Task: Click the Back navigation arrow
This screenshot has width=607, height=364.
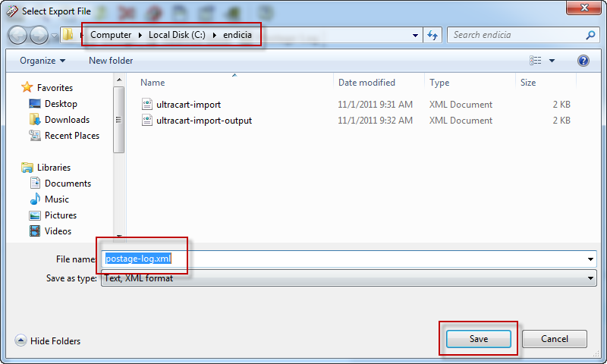Action: [17, 35]
